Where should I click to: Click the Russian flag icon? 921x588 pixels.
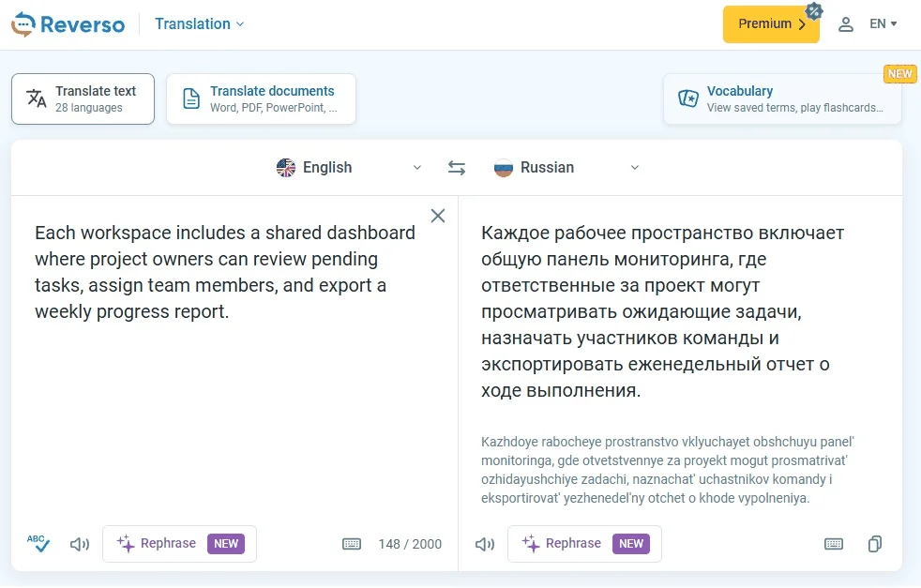[504, 168]
